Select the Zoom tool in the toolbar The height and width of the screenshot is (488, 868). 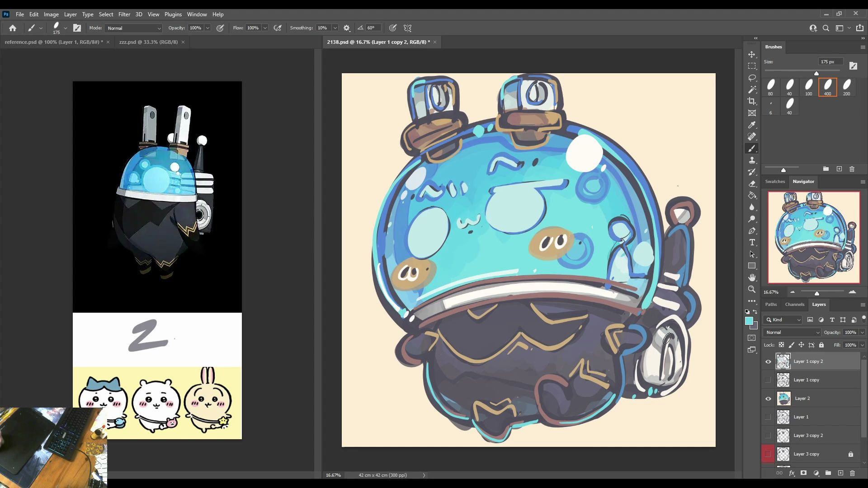[x=752, y=289]
